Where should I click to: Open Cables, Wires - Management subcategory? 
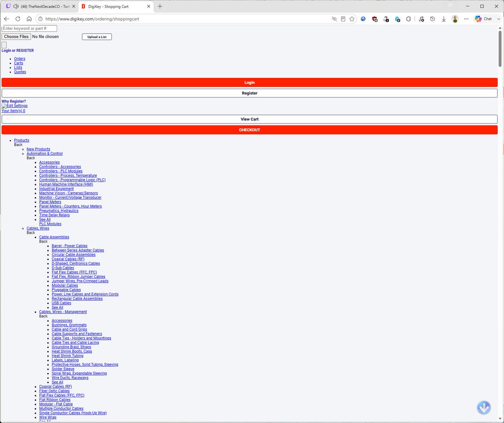tap(63, 312)
